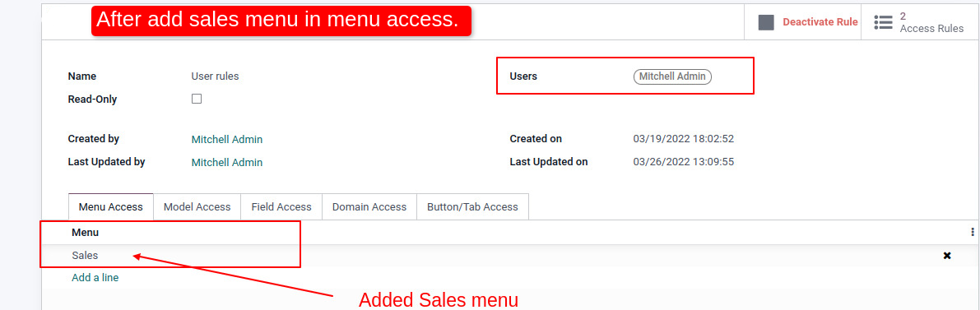The height and width of the screenshot is (310, 980).
Task: Click the Users field area
Action: click(625, 76)
